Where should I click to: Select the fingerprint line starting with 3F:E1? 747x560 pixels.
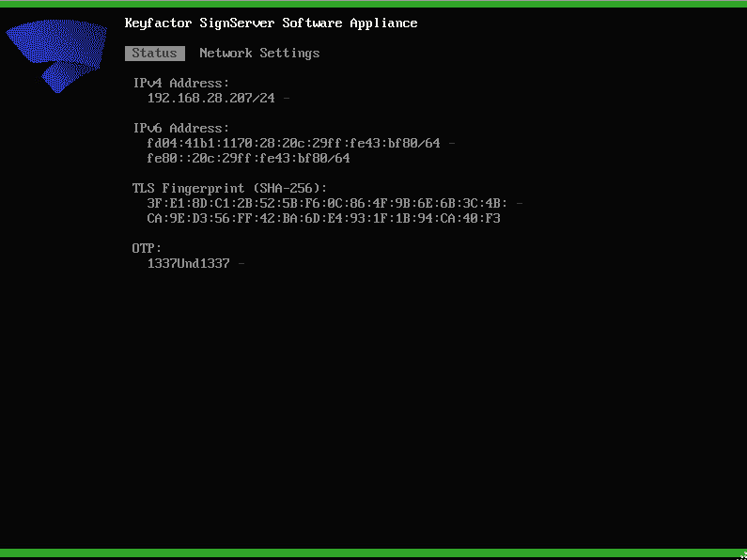coord(327,204)
